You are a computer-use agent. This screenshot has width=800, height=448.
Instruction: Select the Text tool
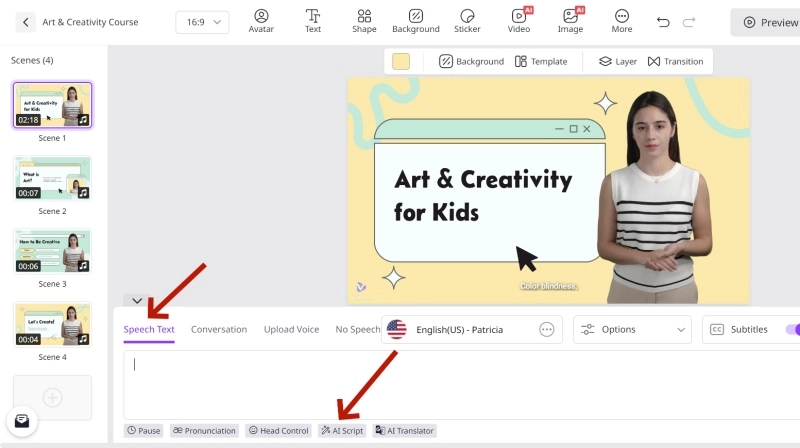(313, 21)
